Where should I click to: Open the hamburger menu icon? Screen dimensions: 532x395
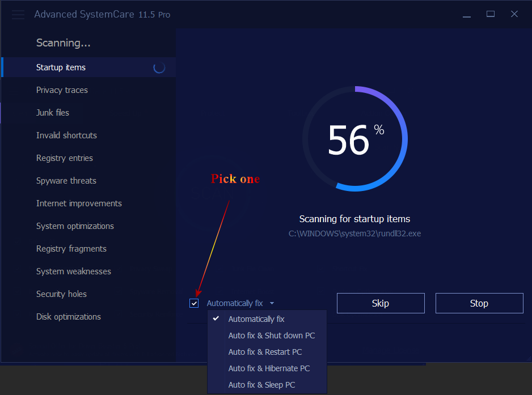pyautogui.click(x=18, y=15)
